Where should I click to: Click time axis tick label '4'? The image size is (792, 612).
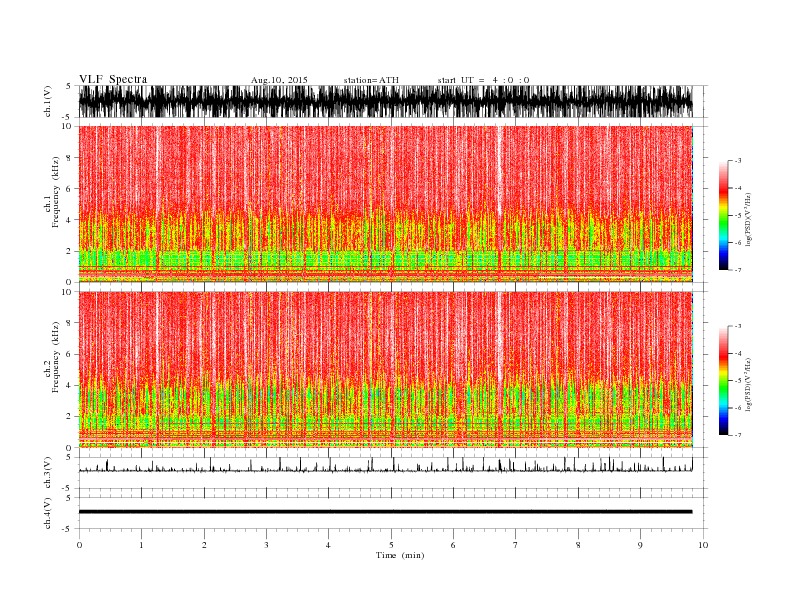point(328,545)
